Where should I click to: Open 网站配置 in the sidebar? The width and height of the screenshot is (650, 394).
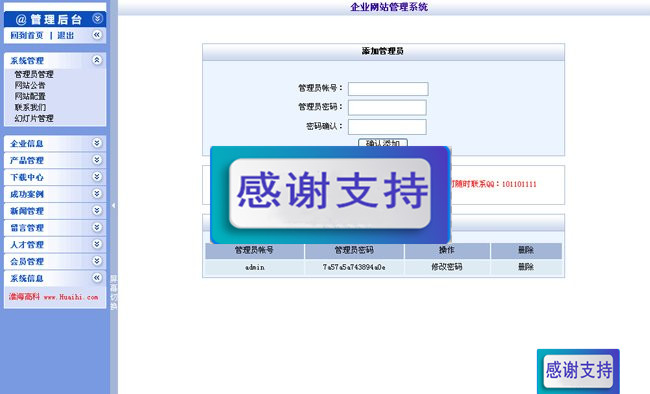pyautogui.click(x=30, y=96)
